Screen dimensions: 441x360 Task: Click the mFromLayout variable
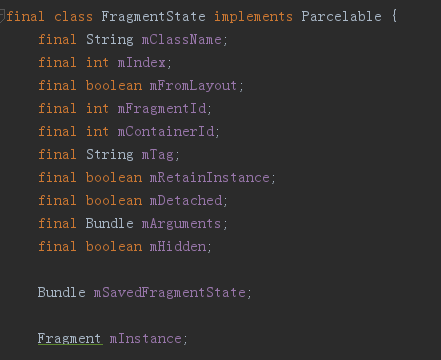(x=193, y=86)
